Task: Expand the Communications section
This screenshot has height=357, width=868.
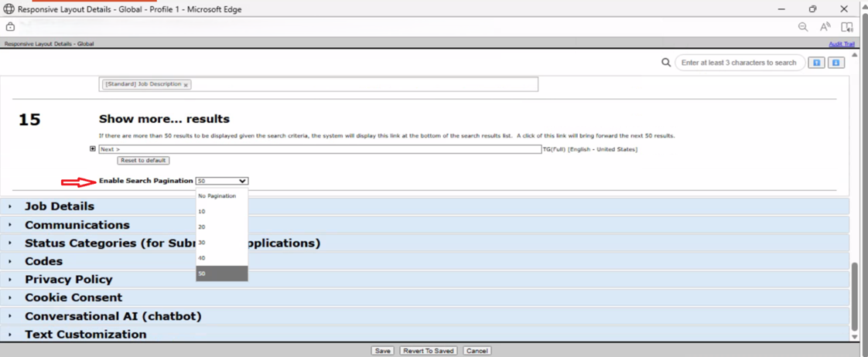Action: (x=77, y=225)
